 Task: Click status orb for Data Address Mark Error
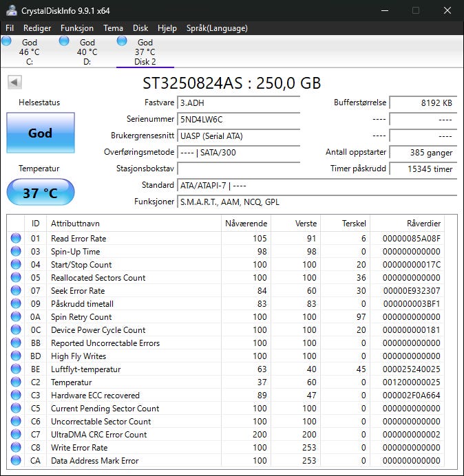click(x=16, y=460)
